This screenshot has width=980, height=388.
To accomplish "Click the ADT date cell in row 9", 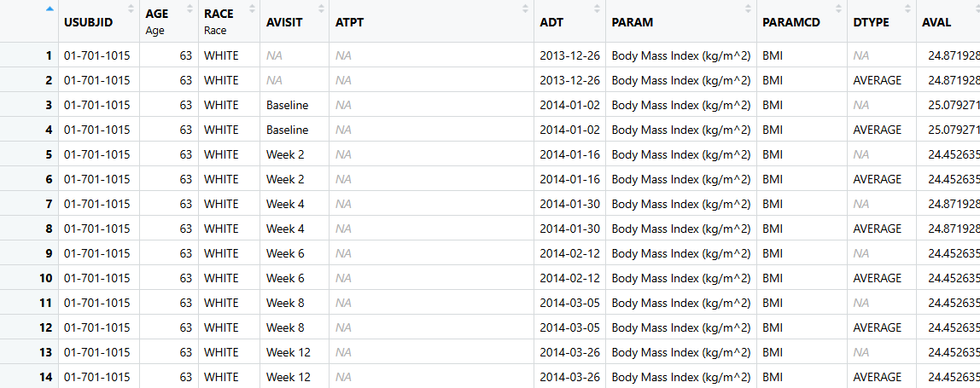I will [569, 254].
